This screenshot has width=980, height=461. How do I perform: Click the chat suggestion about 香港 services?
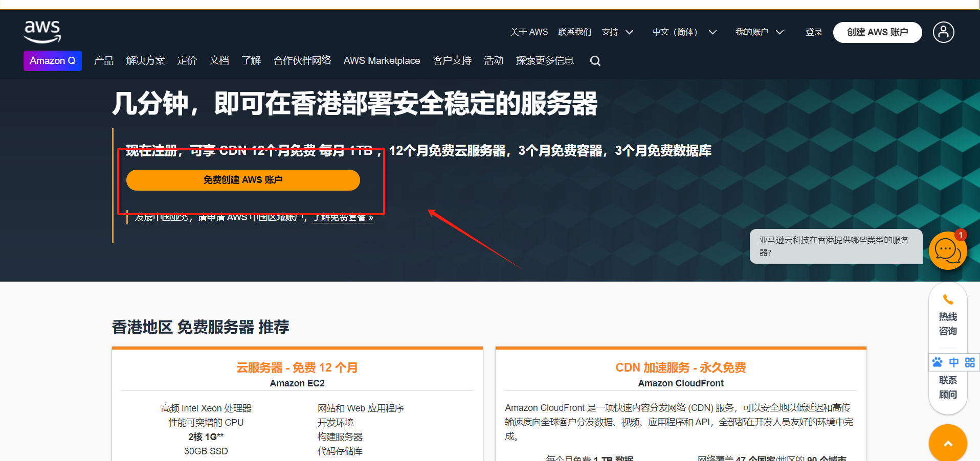(836, 246)
